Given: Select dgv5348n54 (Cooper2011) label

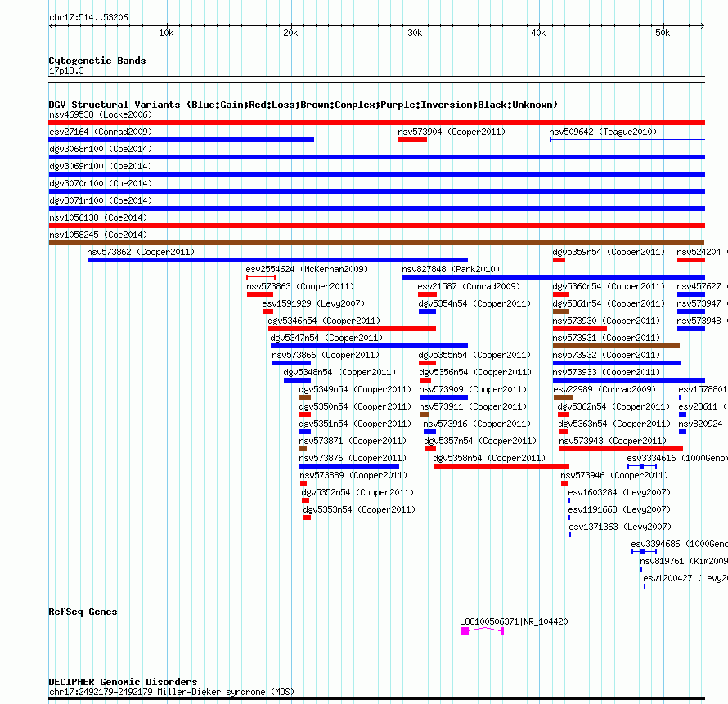Looking at the screenshot, I should tap(339, 372).
